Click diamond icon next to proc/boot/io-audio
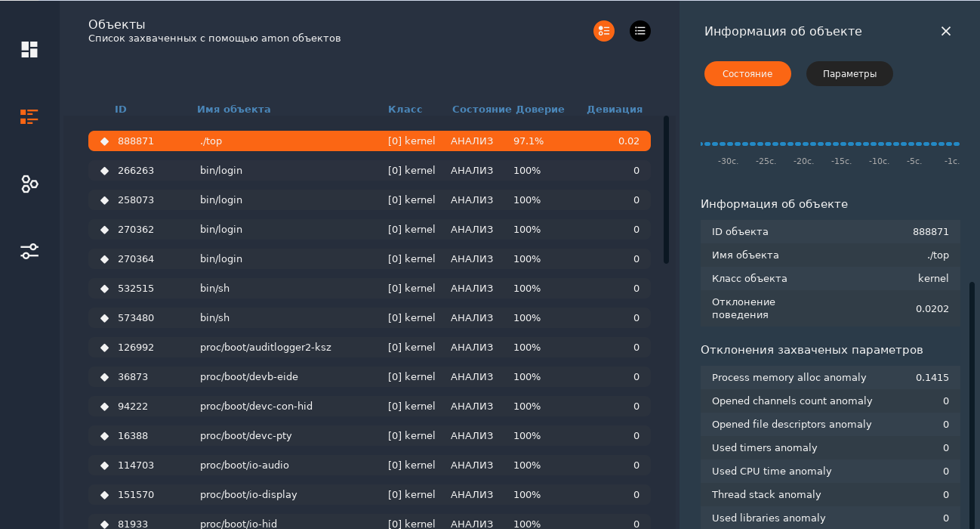The height and width of the screenshot is (529, 980). (x=105, y=466)
